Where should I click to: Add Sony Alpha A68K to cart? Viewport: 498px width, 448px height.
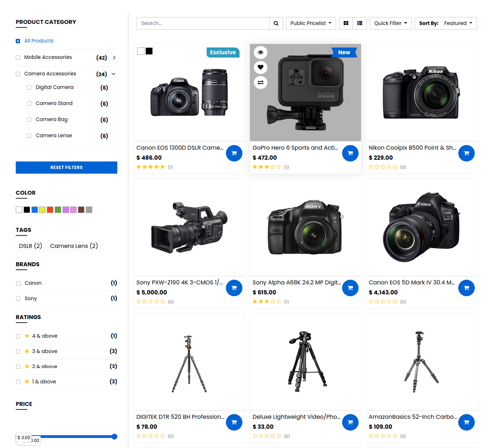click(350, 287)
